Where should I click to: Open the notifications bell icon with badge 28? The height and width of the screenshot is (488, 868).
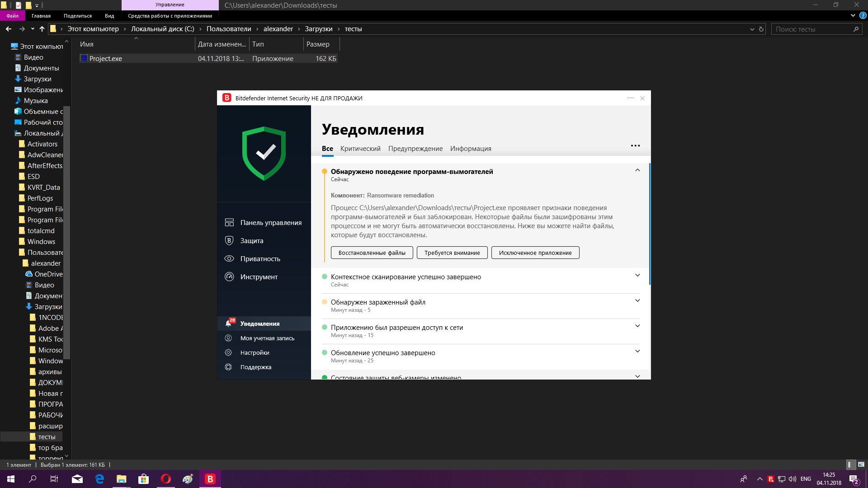(229, 324)
